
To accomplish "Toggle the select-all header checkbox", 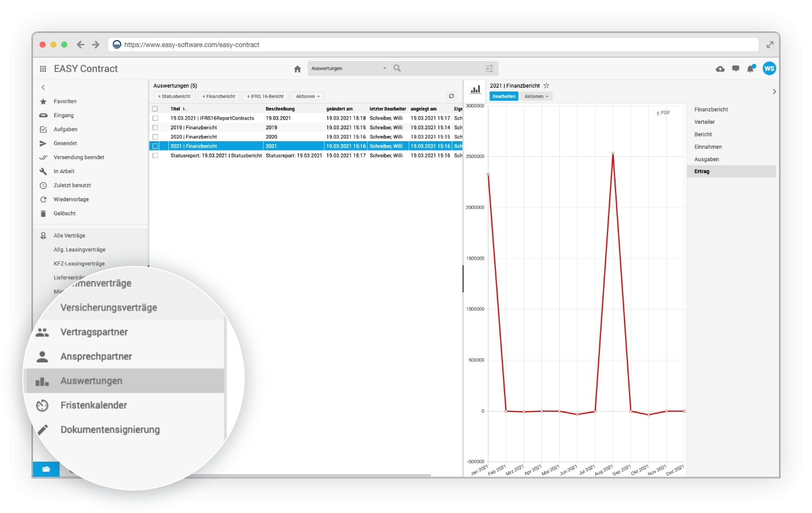I will 155,109.
